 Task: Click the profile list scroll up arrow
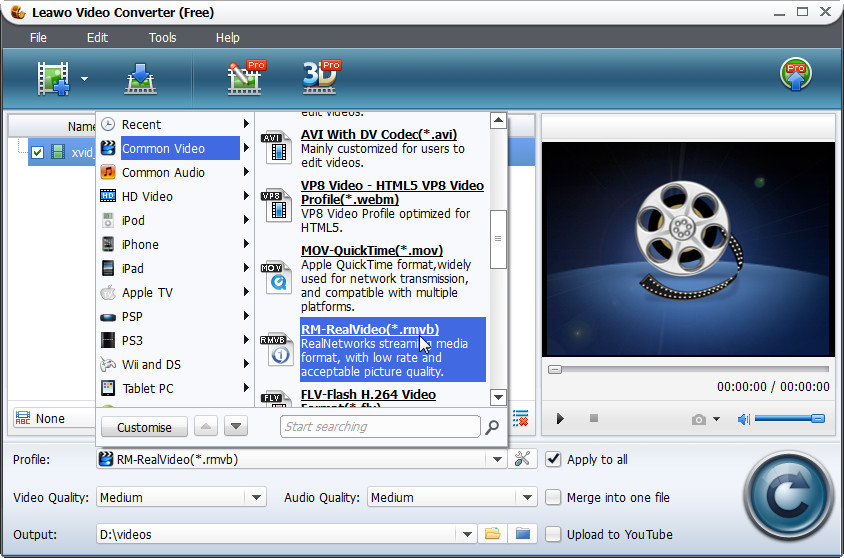pyautogui.click(x=498, y=121)
